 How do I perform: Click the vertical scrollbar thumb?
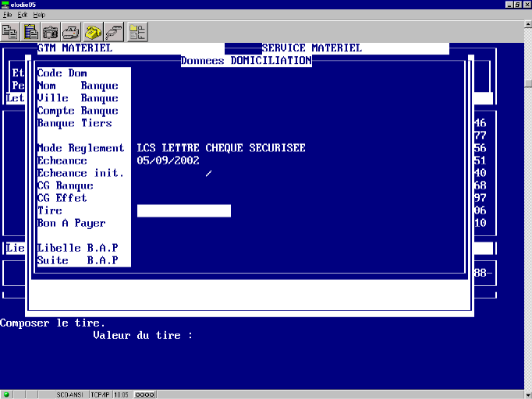(528, 83)
